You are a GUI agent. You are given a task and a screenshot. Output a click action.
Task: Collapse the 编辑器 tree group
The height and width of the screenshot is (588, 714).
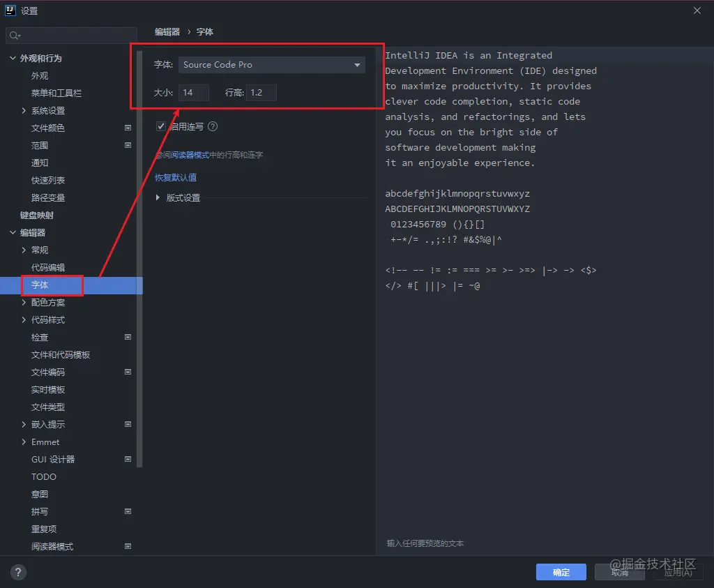pyautogui.click(x=13, y=232)
